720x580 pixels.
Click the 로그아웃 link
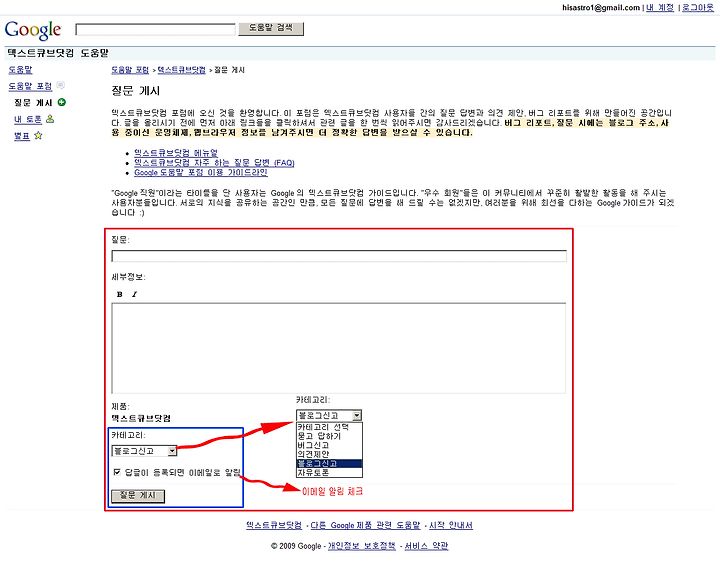tap(698, 7)
